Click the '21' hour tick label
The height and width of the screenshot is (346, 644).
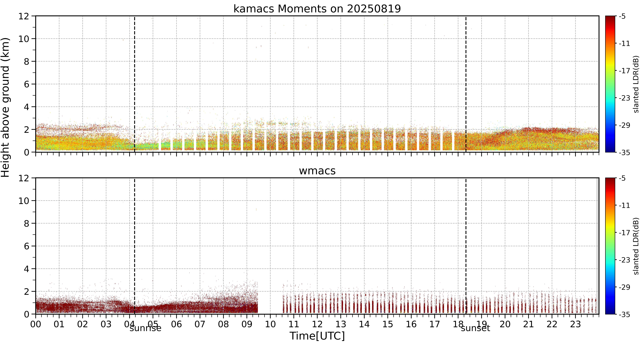pos(529,324)
